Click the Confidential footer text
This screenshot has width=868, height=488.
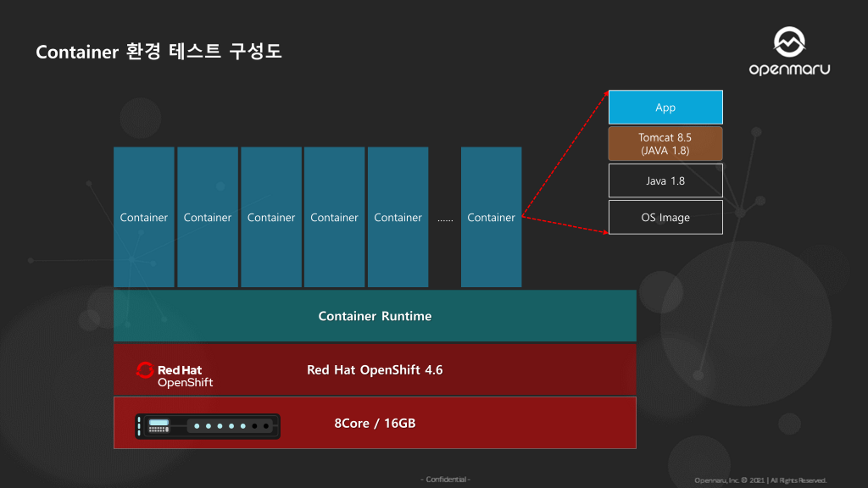[x=445, y=480]
